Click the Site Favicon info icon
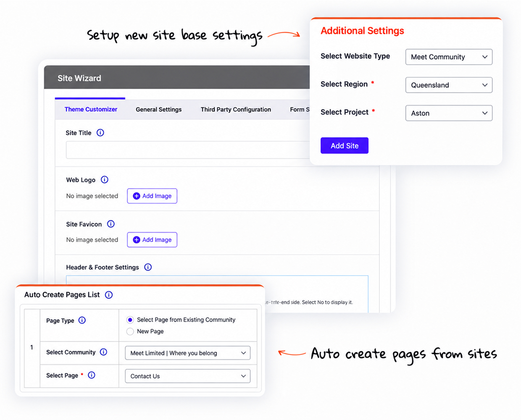The image size is (521, 420). 111,224
